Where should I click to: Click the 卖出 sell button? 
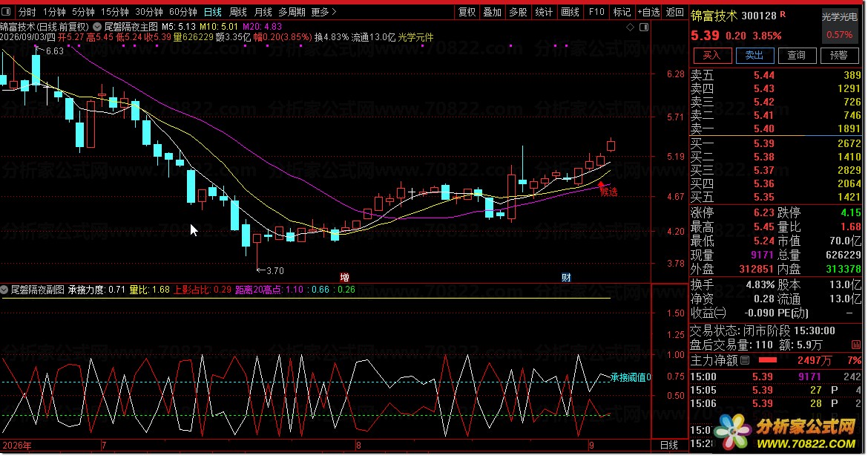754,56
